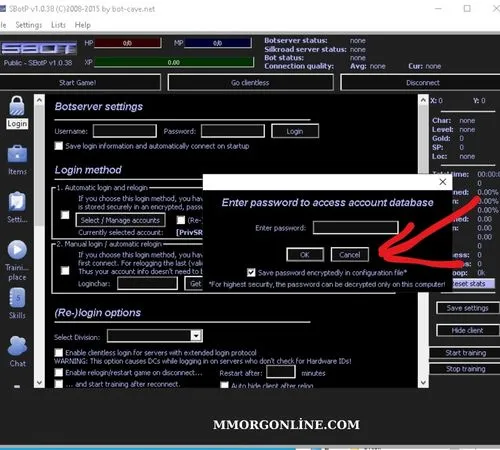Open Select / Manage accounts
Screen dimensions: 500x450
click(120, 220)
